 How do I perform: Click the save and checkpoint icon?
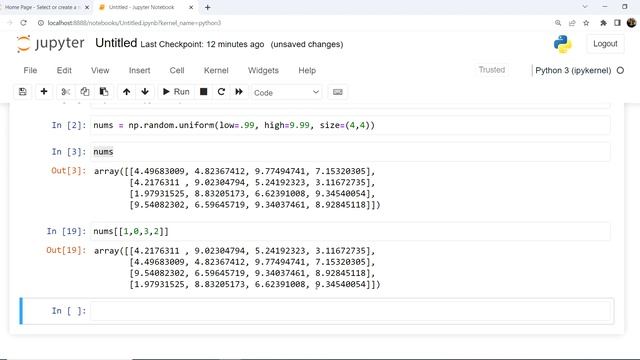(x=23, y=92)
